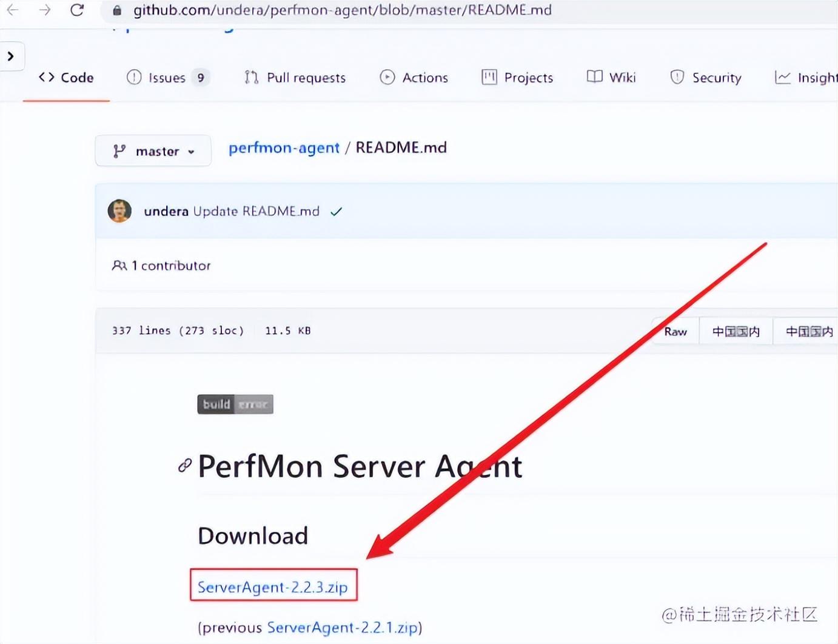This screenshot has height=644, width=838.
Task: Click the padlock icon in address bar
Action: point(117,10)
